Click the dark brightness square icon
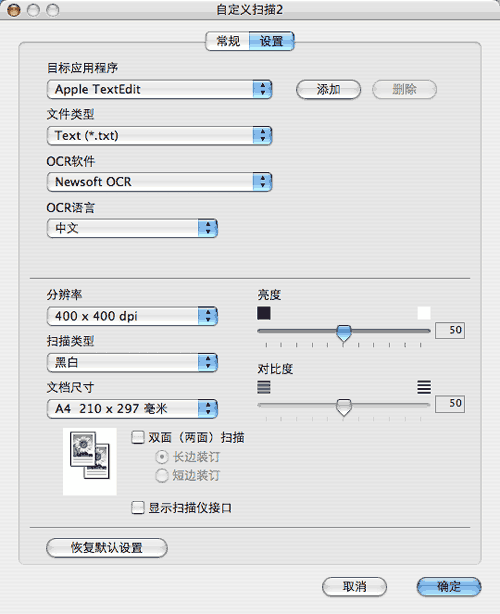 coord(264,313)
